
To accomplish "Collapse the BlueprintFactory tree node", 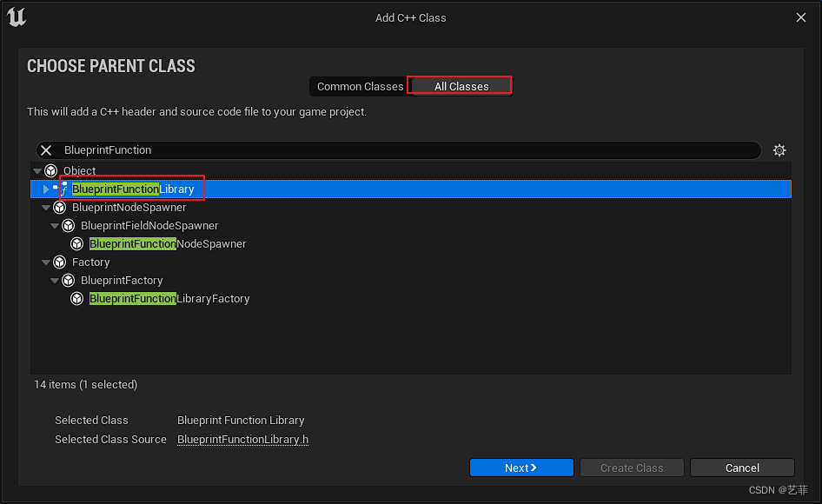I will 55,281.
